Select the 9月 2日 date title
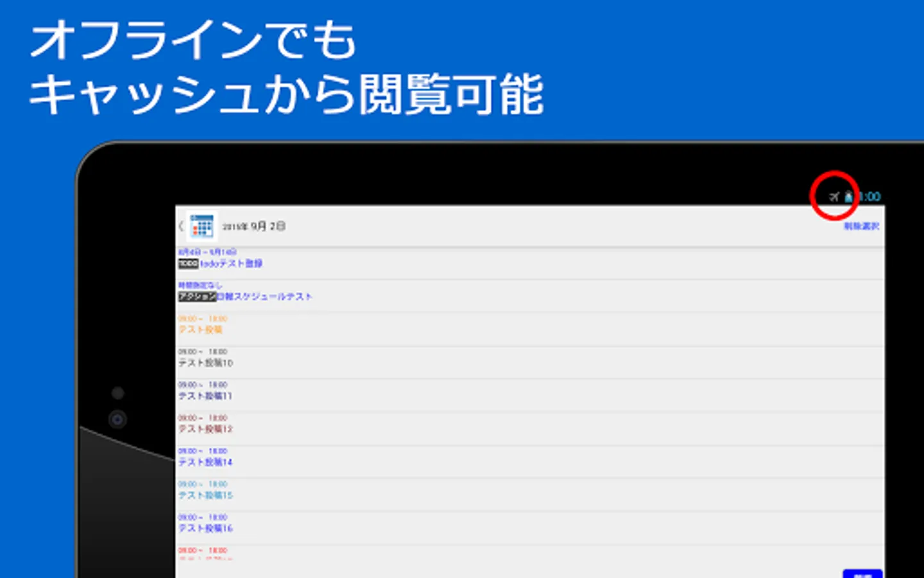Viewport: 924px width, 578px height. click(254, 226)
